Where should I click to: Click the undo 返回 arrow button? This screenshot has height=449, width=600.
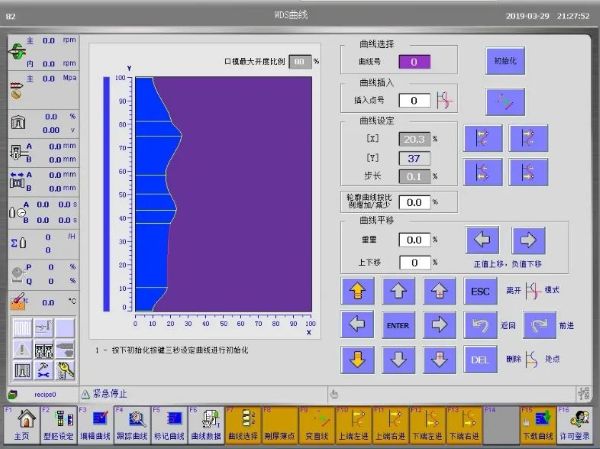[x=480, y=325]
